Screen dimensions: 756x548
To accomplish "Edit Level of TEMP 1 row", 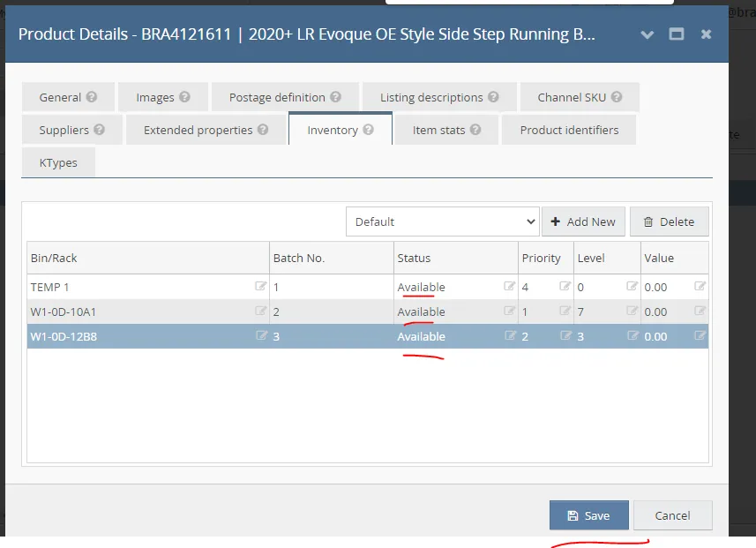I will click(632, 286).
